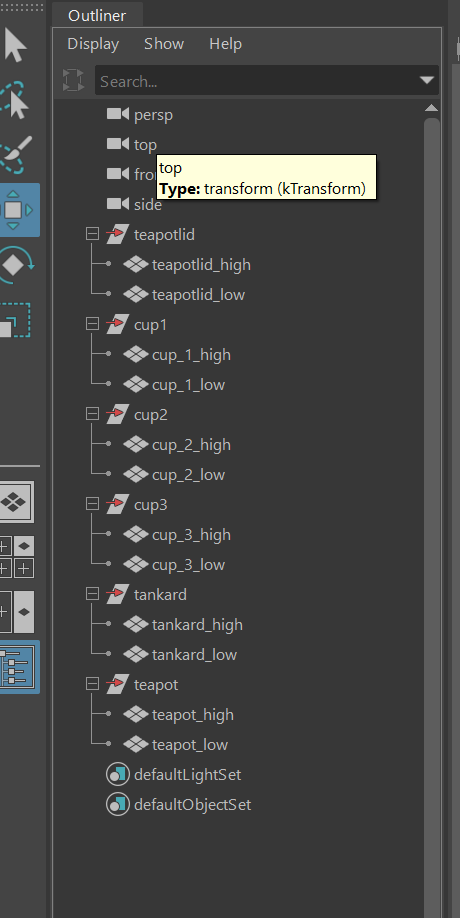Collapse the cup2 group
Viewport: 460px width, 918px height.
click(x=92, y=414)
